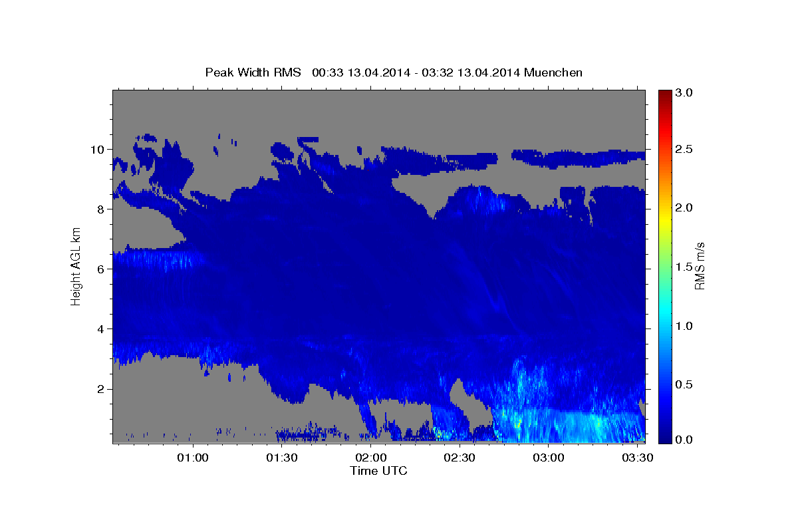Click the colorbar value '3.0'
This screenshot has width=798, height=532.
[x=684, y=93]
